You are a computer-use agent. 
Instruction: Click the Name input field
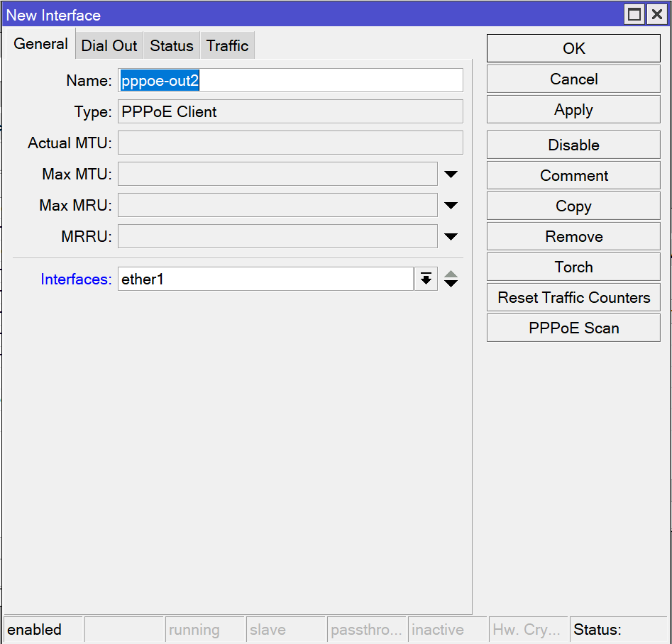pos(290,81)
